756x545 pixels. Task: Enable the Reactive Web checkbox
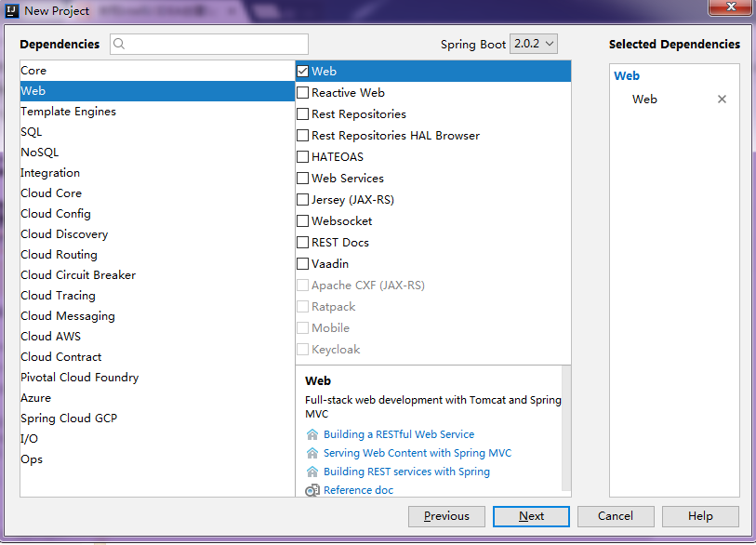tap(303, 93)
